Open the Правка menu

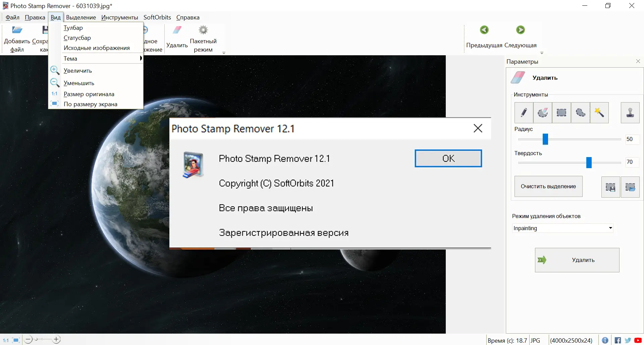pos(35,17)
